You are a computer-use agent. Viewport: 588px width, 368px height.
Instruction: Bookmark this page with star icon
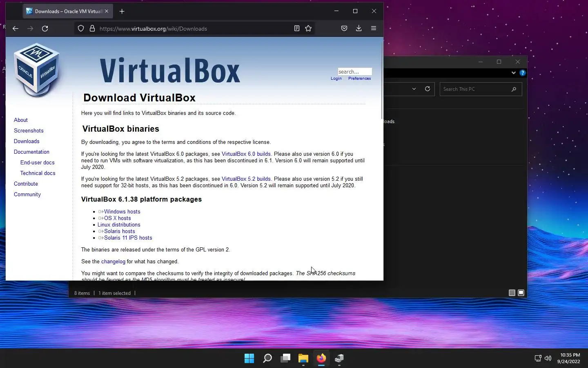click(308, 29)
